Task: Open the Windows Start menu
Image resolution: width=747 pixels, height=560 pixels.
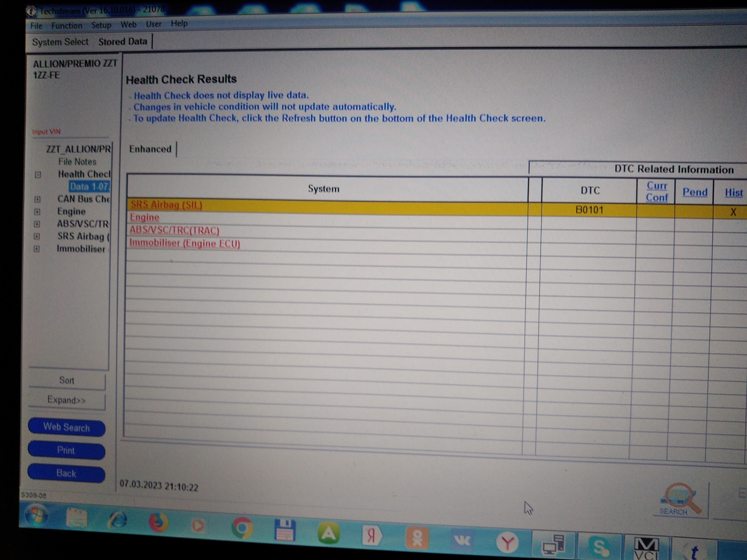Action: (37, 515)
